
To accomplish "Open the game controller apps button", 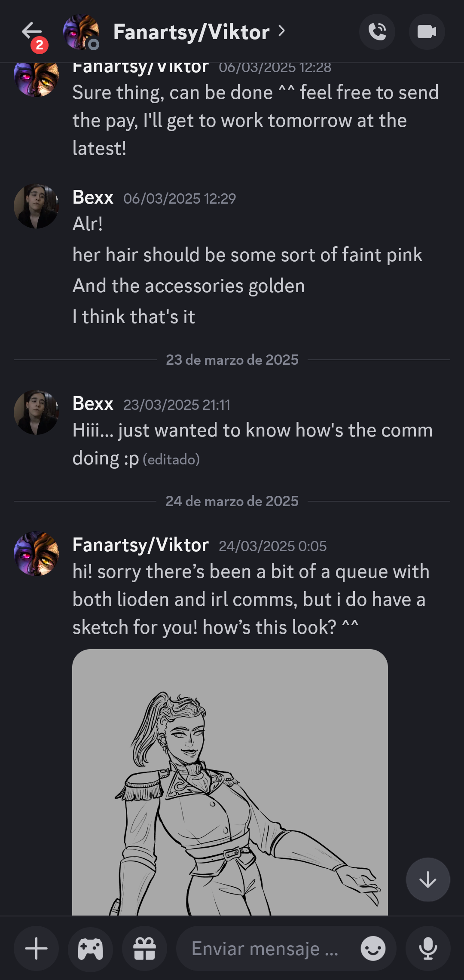I will 90,949.
